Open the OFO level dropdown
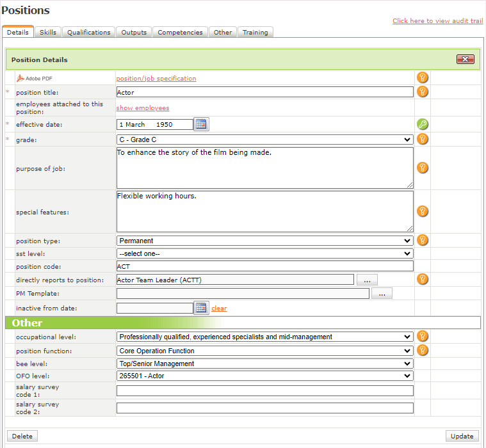 click(264, 376)
